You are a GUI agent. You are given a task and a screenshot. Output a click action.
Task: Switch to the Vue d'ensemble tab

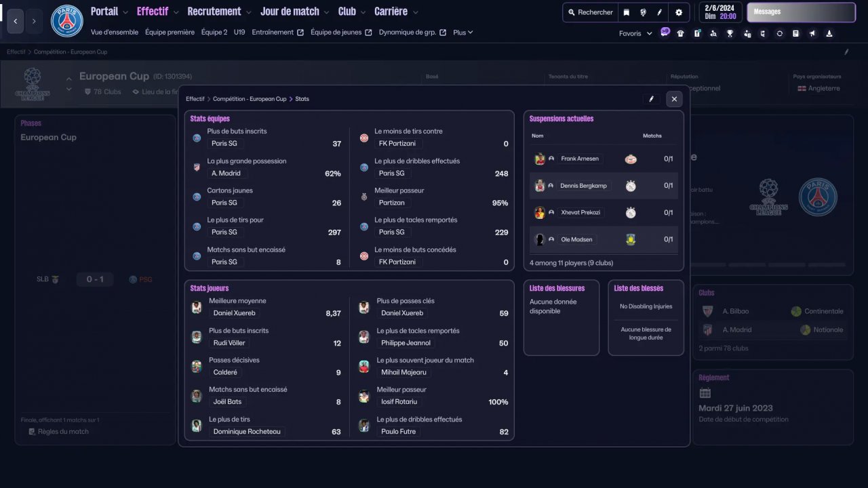click(115, 32)
